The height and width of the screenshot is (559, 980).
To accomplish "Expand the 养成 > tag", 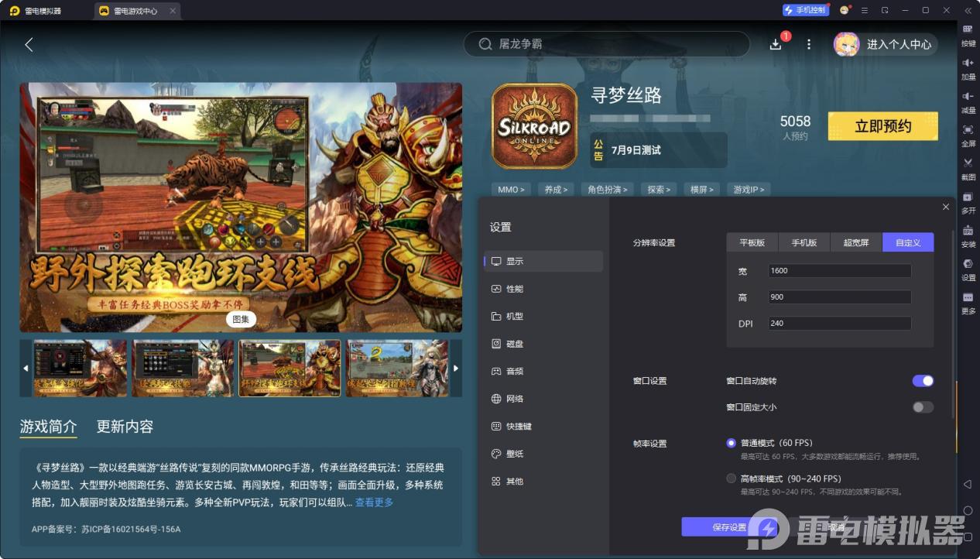I will (556, 190).
